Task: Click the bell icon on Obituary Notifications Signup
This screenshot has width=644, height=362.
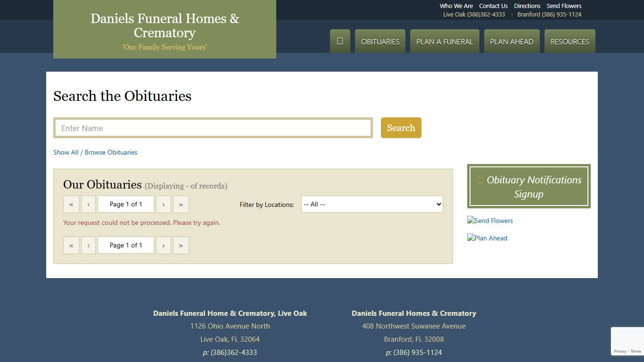Action: (480, 180)
